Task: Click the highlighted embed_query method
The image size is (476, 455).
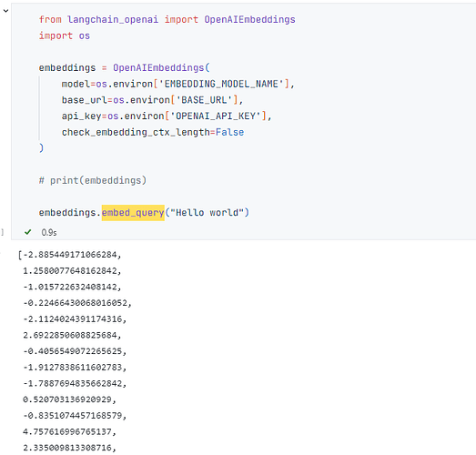Action: pyautogui.click(x=133, y=213)
